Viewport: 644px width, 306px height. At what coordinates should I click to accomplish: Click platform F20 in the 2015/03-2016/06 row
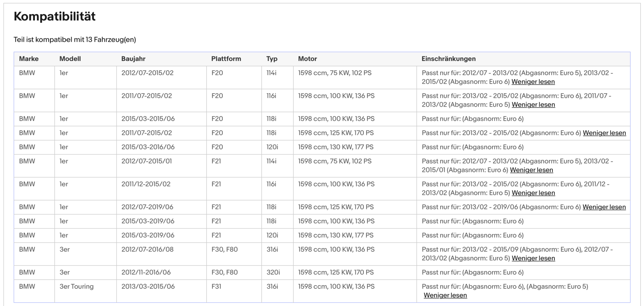217,147
